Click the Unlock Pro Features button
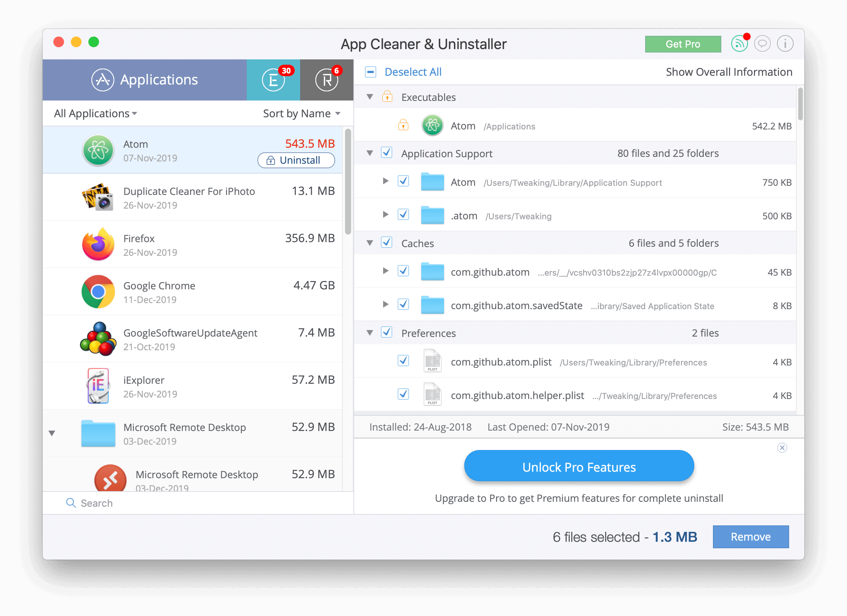 point(579,466)
